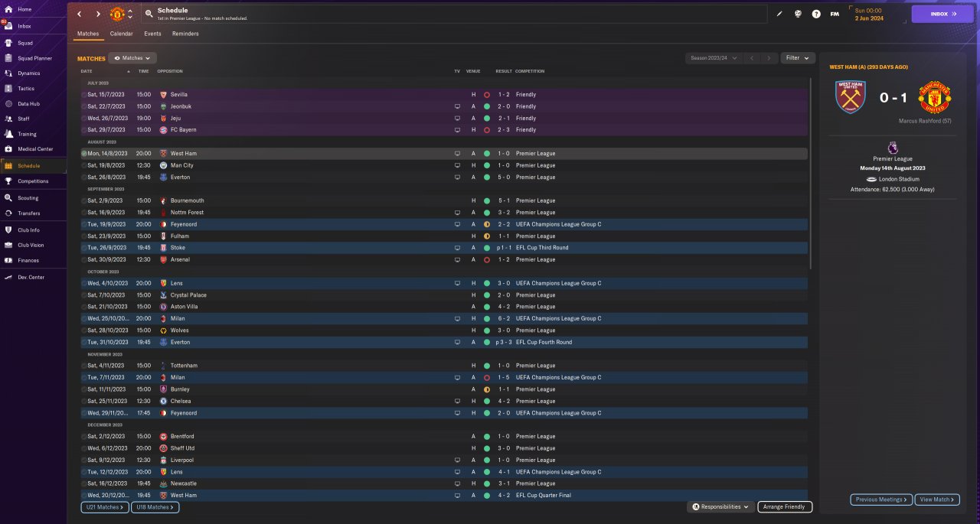Open the Data Hub sidebar icon

(8, 103)
